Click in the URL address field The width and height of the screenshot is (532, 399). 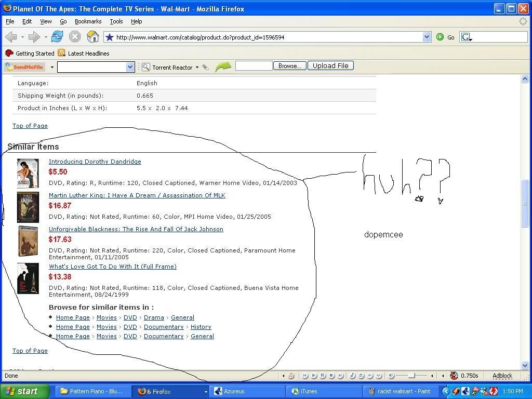[x=268, y=37]
